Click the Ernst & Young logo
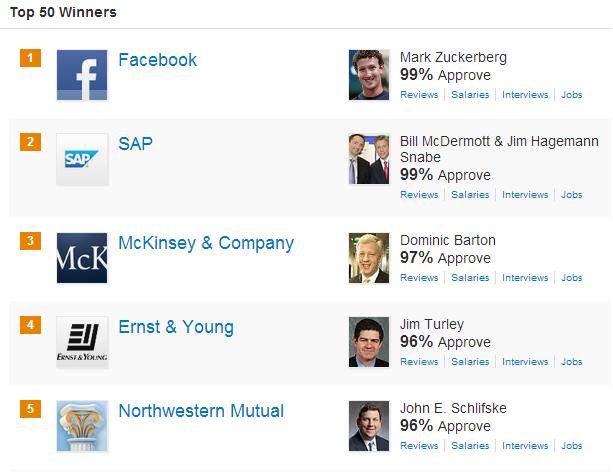This screenshot has width=613, height=472. click(x=82, y=342)
